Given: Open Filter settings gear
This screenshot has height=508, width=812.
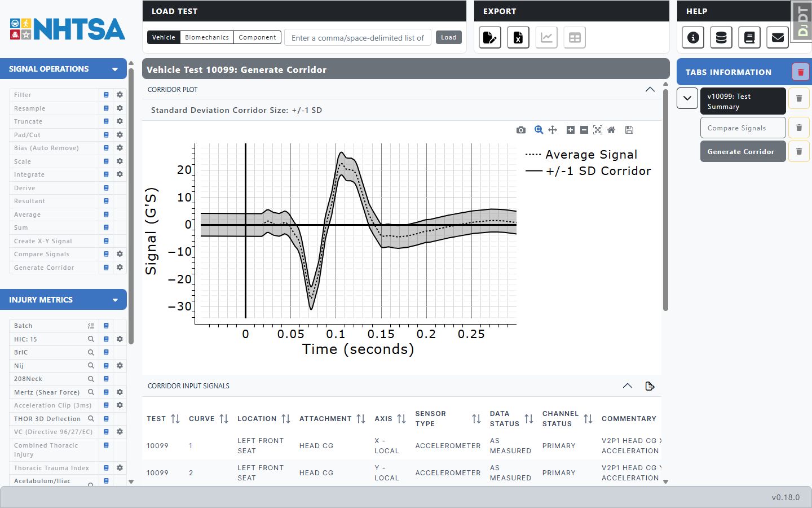Looking at the screenshot, I should tap(120, 95).
